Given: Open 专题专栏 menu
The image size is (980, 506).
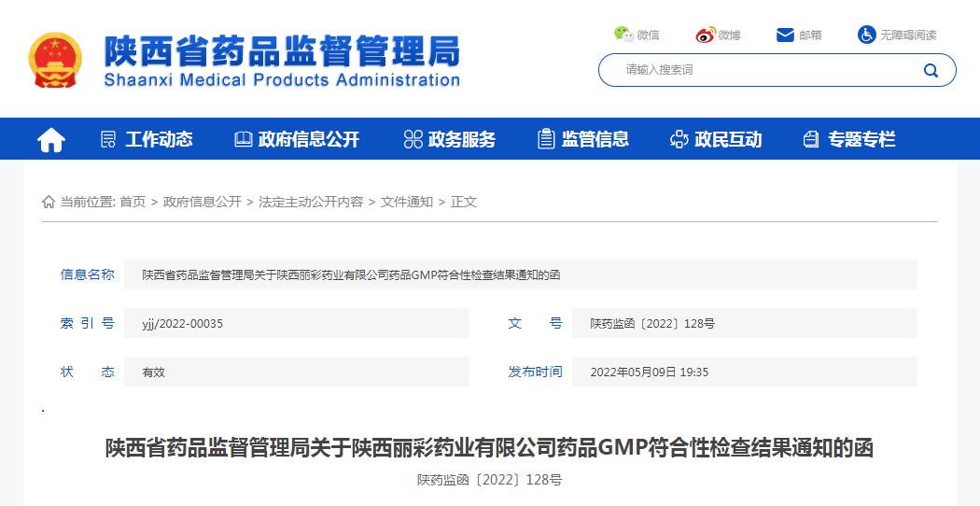Looking at the screenshot, I should click(861, 139).
